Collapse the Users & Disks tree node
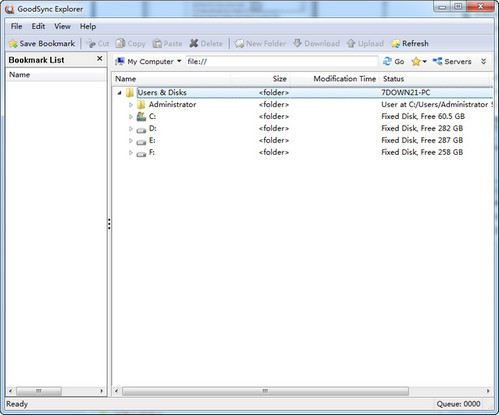 click(x=119, y=93)
